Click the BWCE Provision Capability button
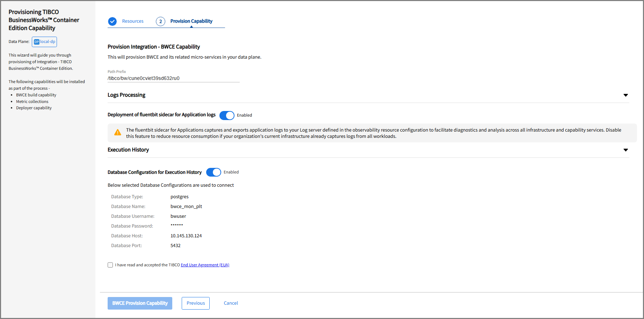Image resolution: width=644 pixels, height=319 pixels. (x=140, y=303)
